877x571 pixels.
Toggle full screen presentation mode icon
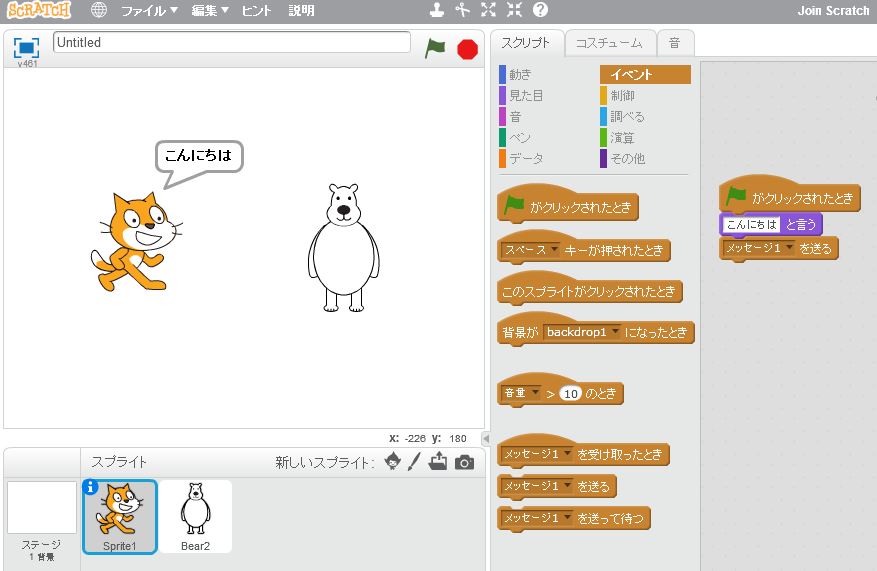point(26,47)
